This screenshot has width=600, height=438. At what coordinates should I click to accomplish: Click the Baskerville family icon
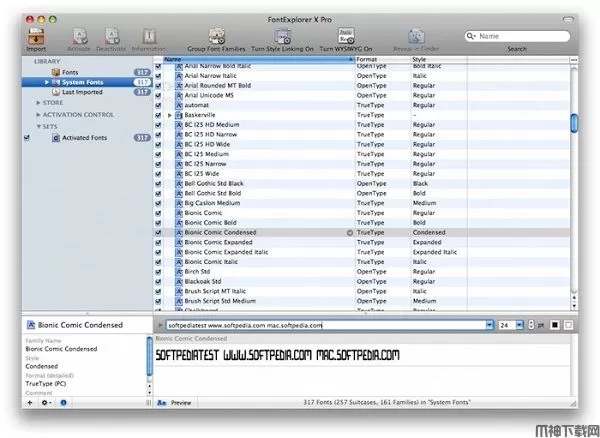pos(179,115)
